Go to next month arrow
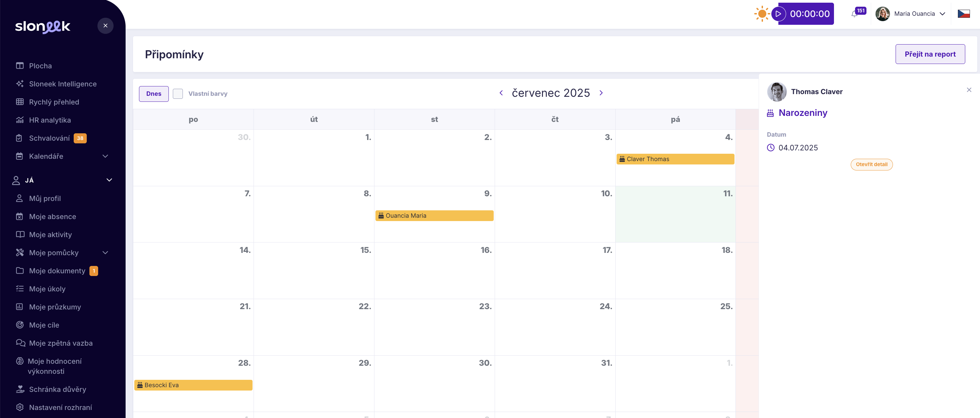This screenshot has width=980, height=418. [x=601, y=93]
